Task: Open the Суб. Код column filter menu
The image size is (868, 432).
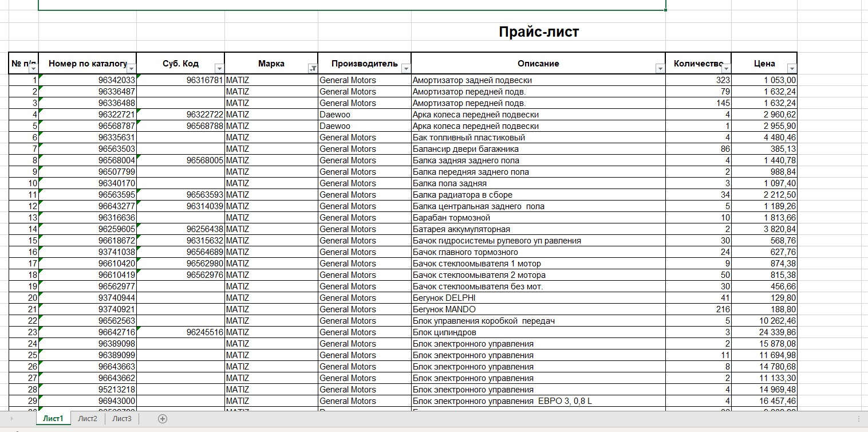Action: point(219,67)
